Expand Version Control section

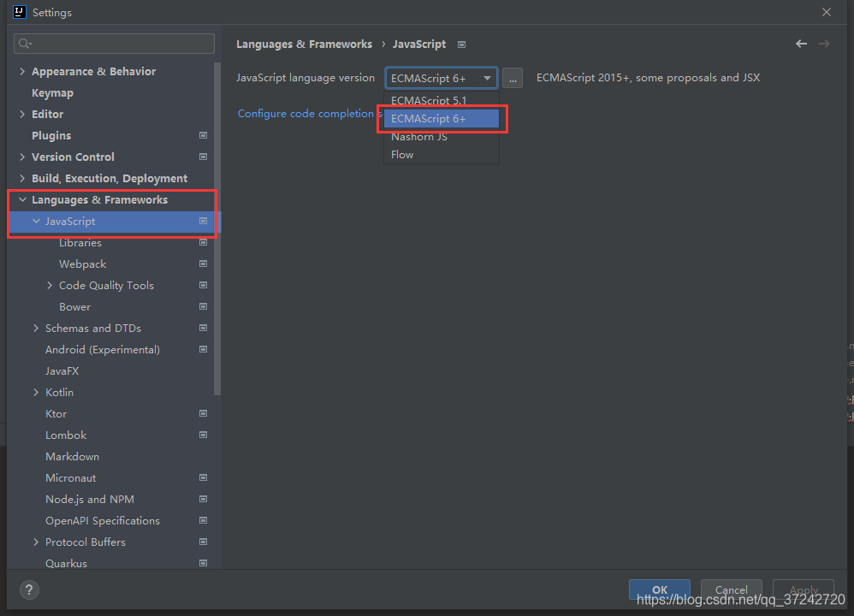click(22, 157)
